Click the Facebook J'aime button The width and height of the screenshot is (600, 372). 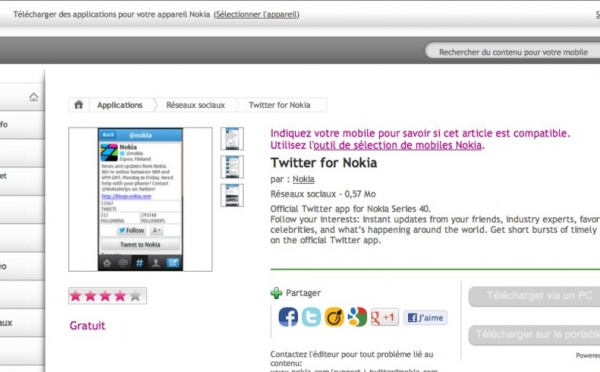click(425, 318)
